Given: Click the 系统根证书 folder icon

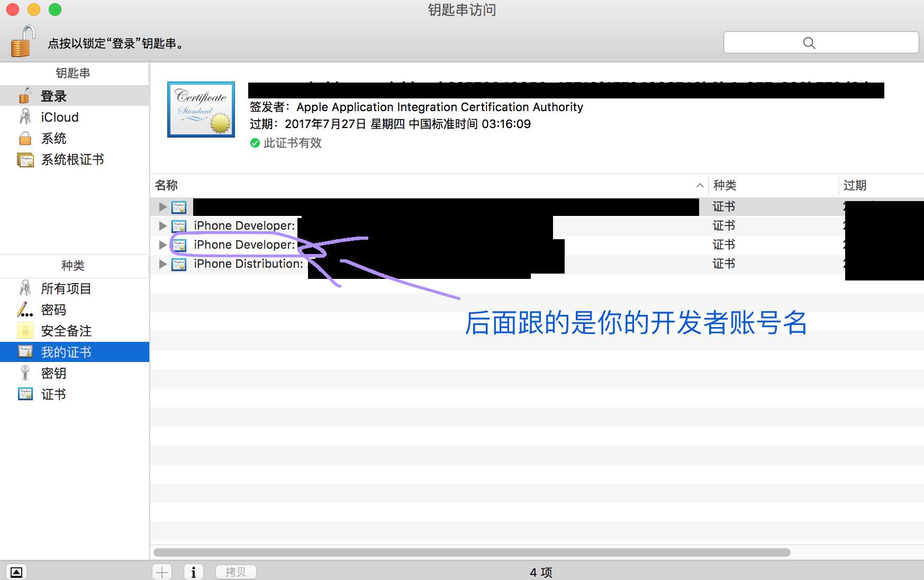Looking at the screenshot, I should (25, 159).
